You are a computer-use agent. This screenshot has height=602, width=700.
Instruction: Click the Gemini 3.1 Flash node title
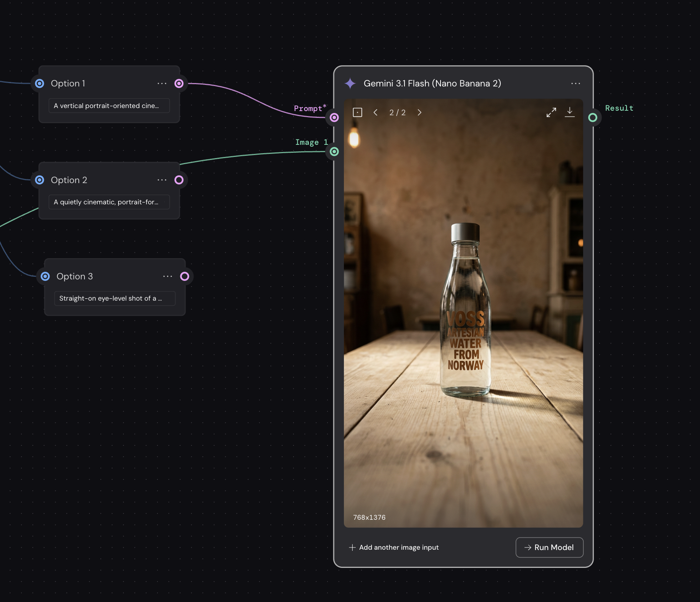coord(432,83)
